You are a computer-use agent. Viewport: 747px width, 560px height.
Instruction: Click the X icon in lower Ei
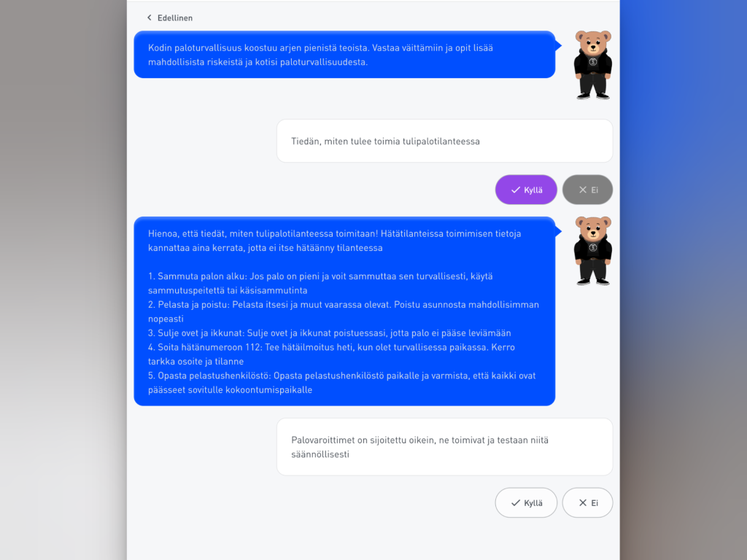(x=583, y=502)
